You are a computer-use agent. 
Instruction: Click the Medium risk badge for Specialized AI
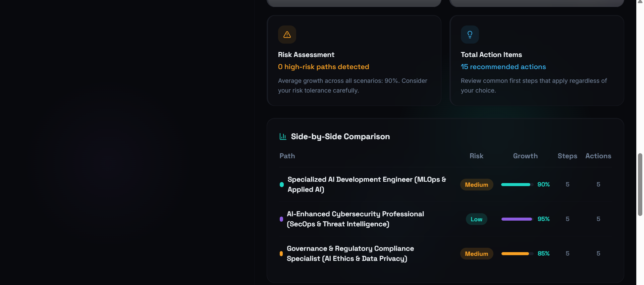tap(476, 185)
